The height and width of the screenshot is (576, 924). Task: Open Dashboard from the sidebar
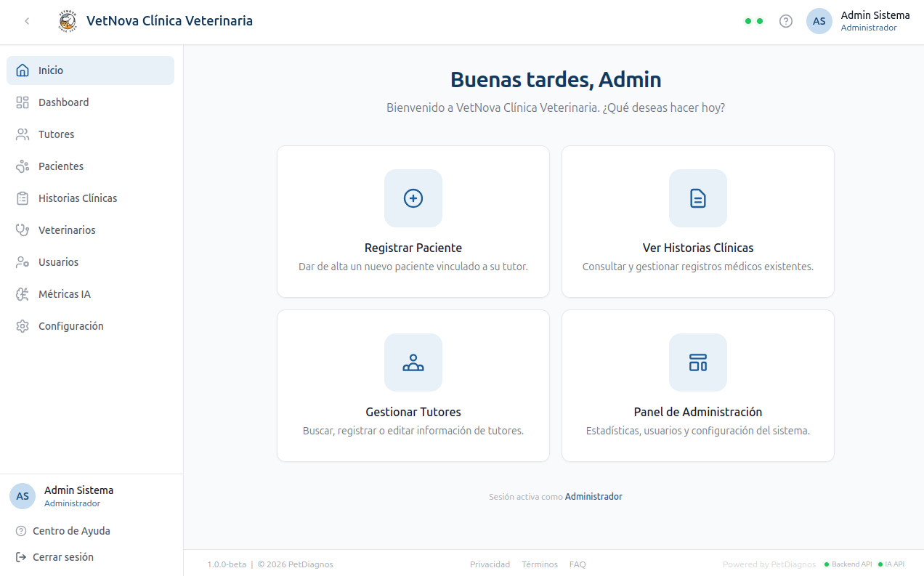(90, 102)
